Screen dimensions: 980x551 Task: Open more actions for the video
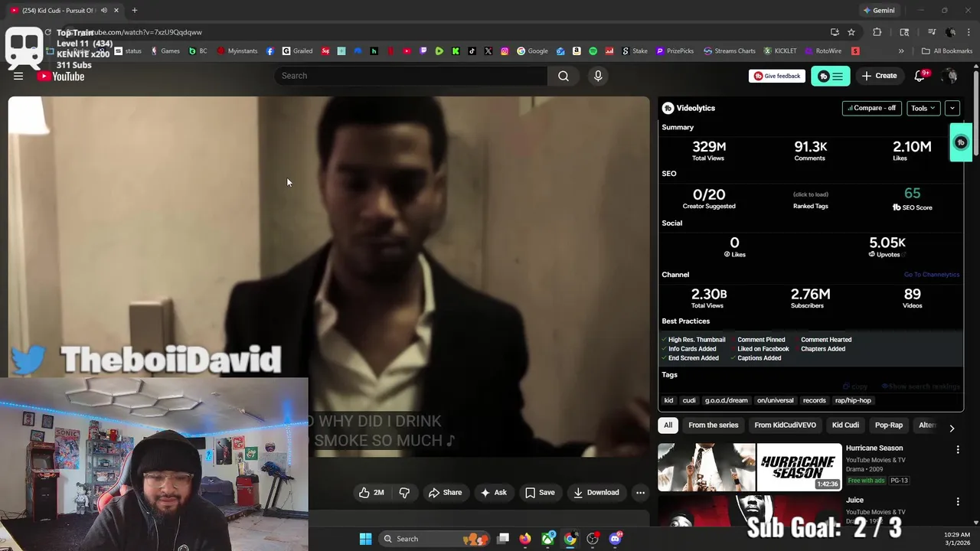click(640, 493)
